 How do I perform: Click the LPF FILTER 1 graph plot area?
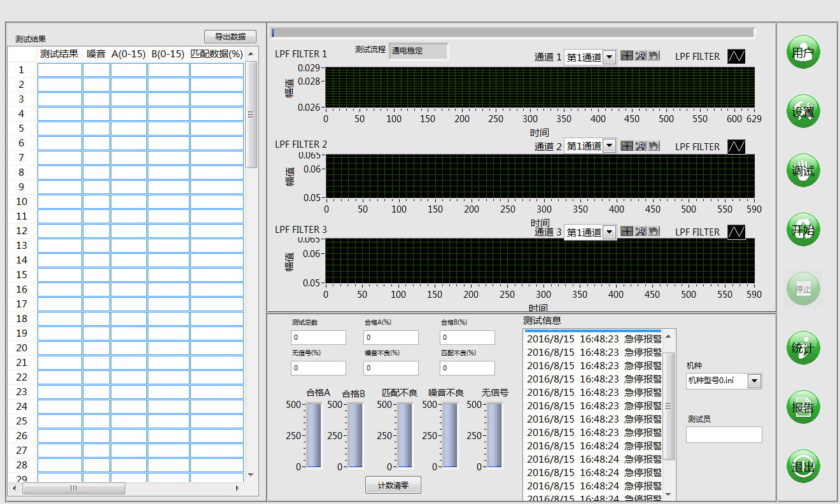pyautogui.click(x=540, y=87)
